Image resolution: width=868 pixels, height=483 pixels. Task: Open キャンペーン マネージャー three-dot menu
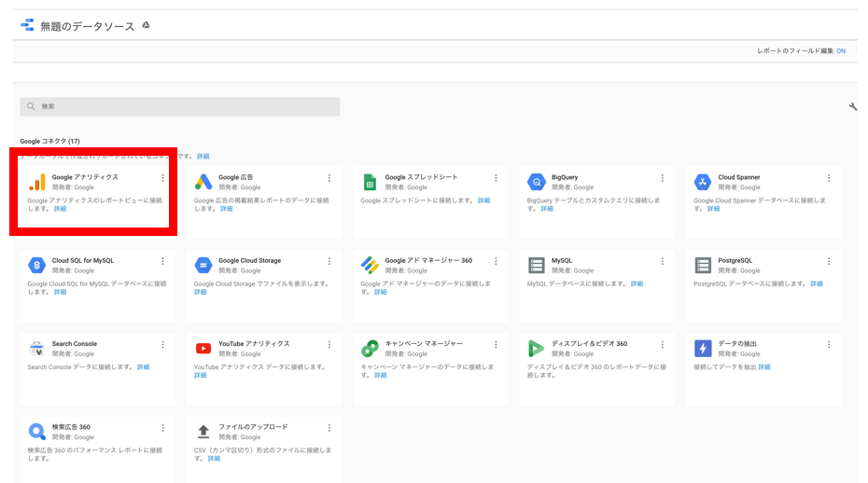[496, 345]
